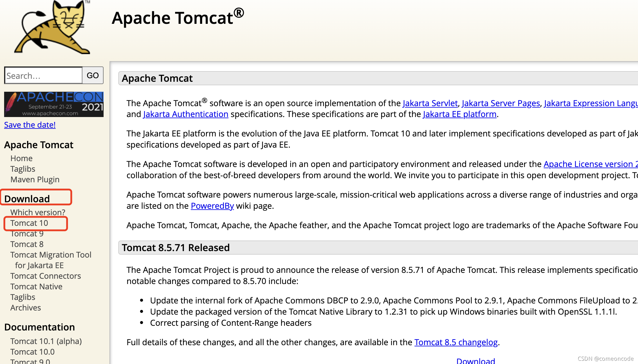Image resolution: width=638 pixels, height=364 pixels.
Task: Follow the Jakarta Server Pages link
Action: click(x=501, y=103)
